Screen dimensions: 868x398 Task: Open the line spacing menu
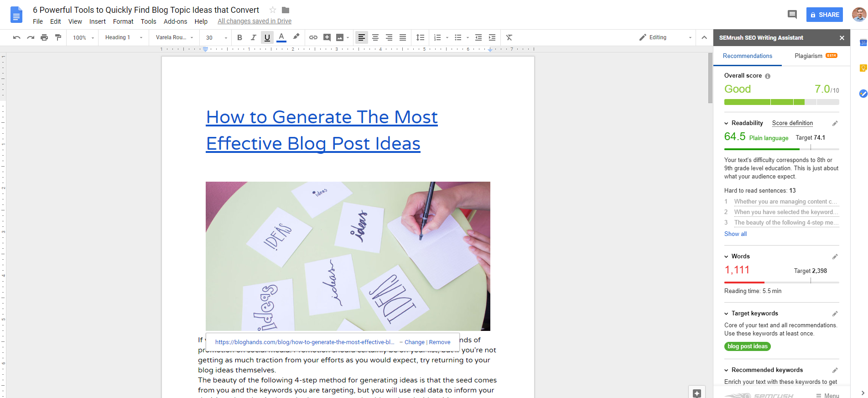coord(421,37)
